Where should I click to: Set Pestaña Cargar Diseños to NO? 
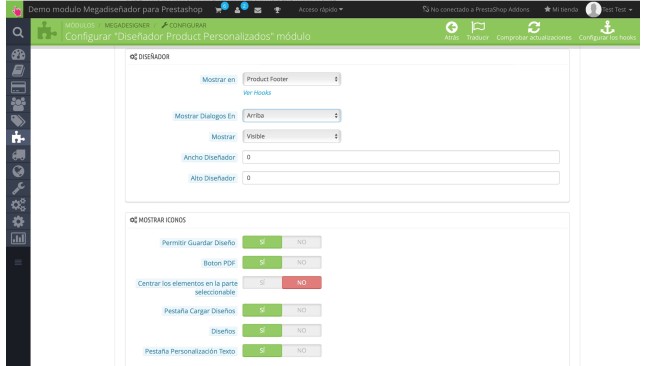(302, 310)
